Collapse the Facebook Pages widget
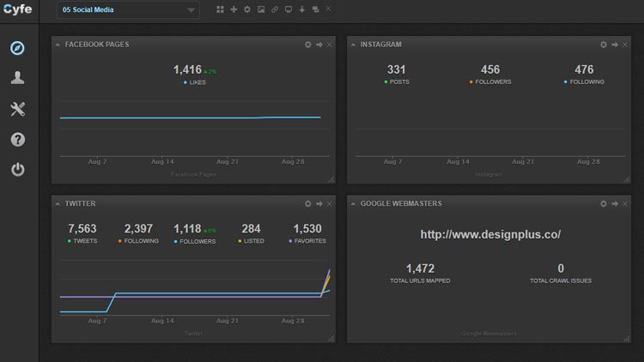The image size is (644, 362). click(58, 45)
